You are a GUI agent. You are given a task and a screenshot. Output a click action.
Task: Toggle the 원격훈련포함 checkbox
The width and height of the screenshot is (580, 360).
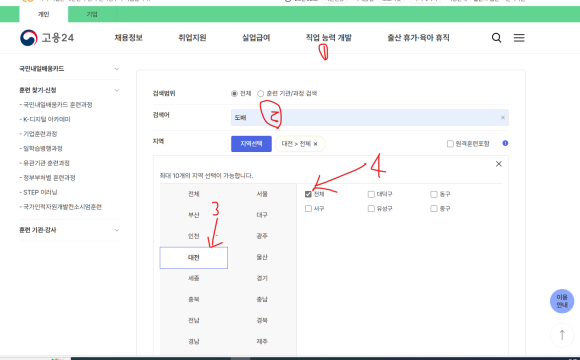point(450,144)
